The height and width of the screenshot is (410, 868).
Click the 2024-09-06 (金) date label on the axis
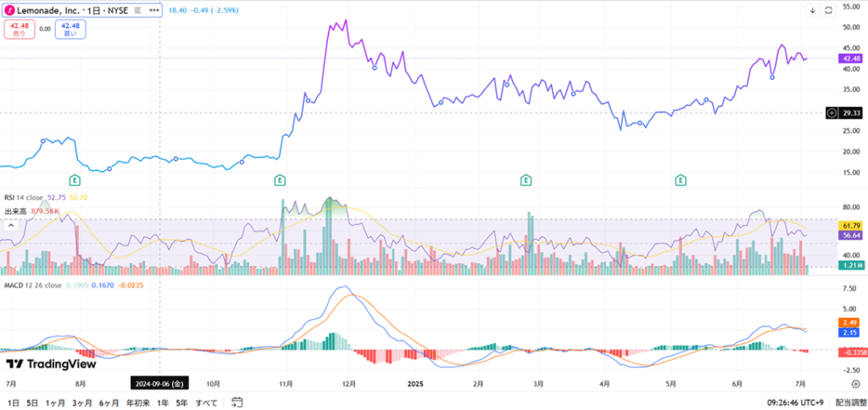tap(160, 383)
